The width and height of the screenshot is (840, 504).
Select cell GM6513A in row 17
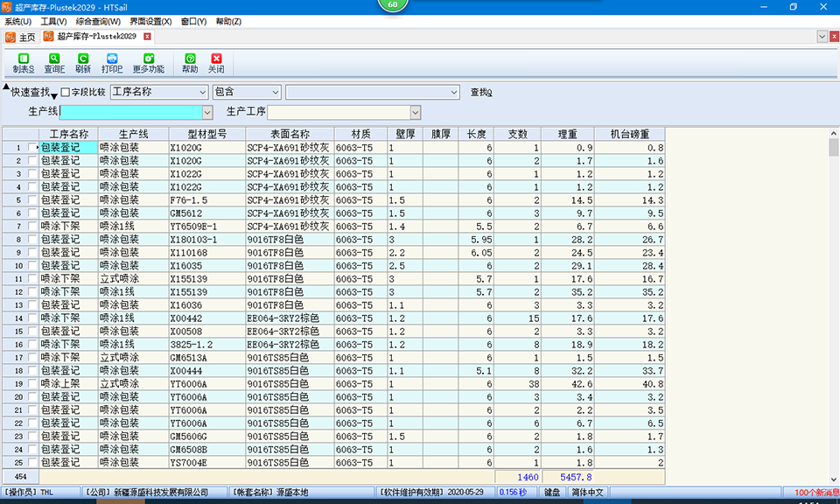[x=206, y=357]
